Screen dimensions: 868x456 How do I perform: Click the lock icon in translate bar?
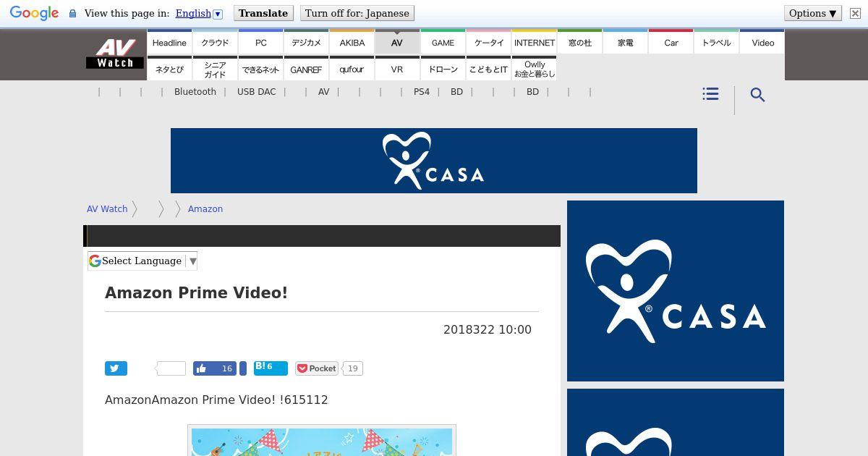point(72,14)
